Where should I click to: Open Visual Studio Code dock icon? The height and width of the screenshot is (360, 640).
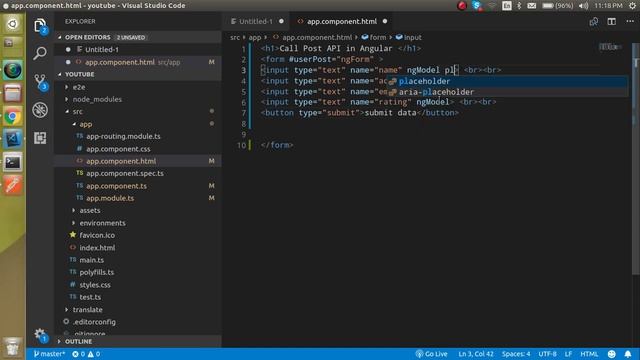(x=13, y=139)
